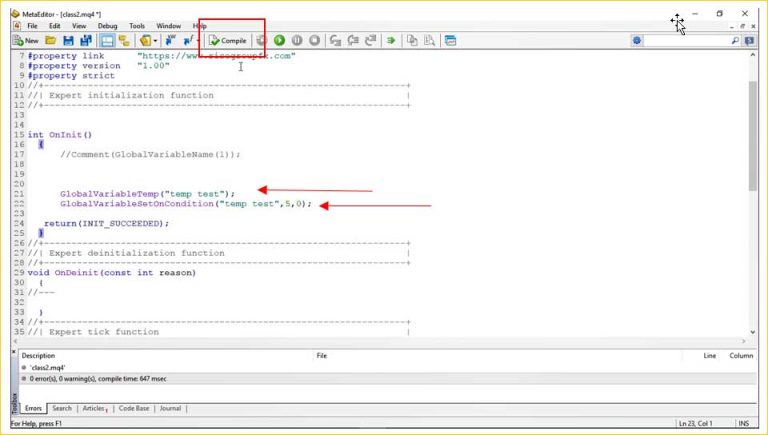Viewport: 768px width, 435px height.
Task: Stop debugging with the stop icon
Action: (x=314, y=41)
